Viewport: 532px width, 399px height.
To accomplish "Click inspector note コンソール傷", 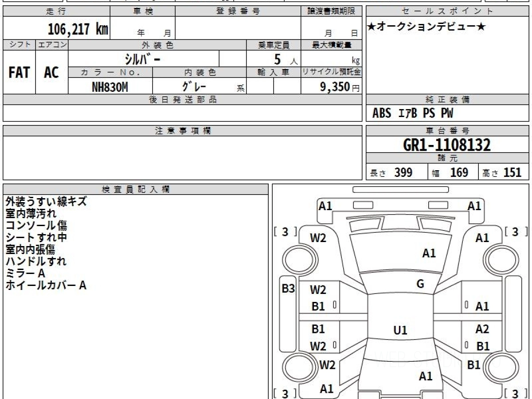I will 36,225.
